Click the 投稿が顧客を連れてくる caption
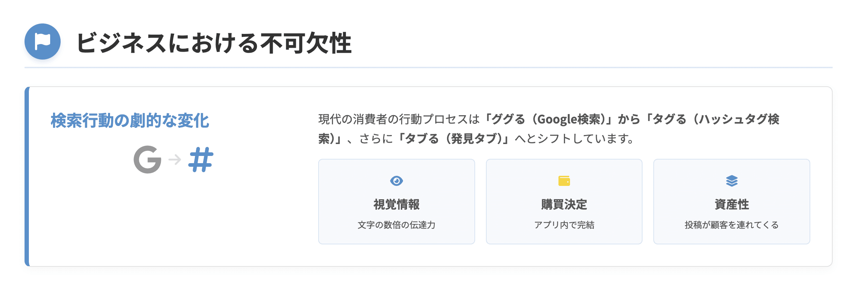The height and width of the screenshot is (296, 868). tap(732, 225)
